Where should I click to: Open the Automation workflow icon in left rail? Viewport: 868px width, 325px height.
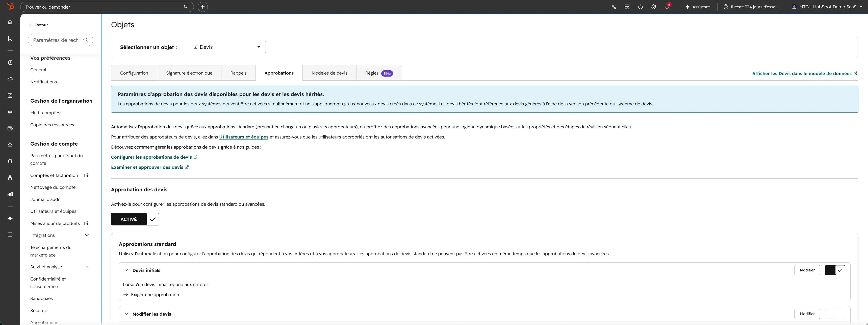click(x=10, y=178)
